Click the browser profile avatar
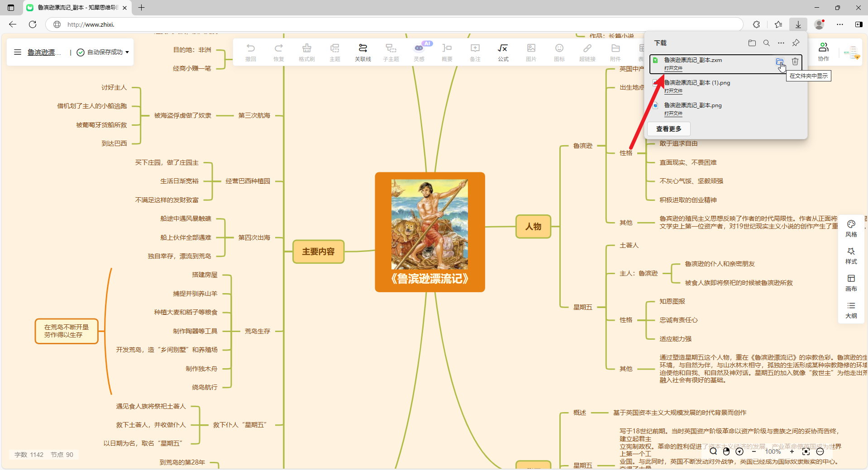Image resolution: width=868 pixels, height=470 pixels. (x=819, y=24)
